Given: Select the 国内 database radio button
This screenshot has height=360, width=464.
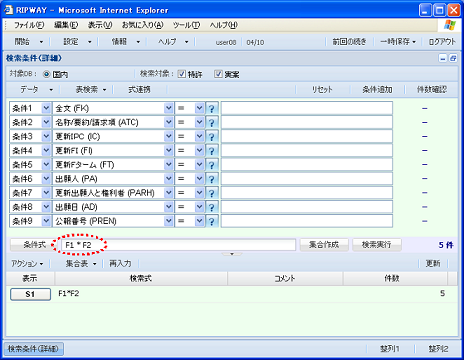Looking at the screenshot, I should pyautogui.click(x=47, y=74).
